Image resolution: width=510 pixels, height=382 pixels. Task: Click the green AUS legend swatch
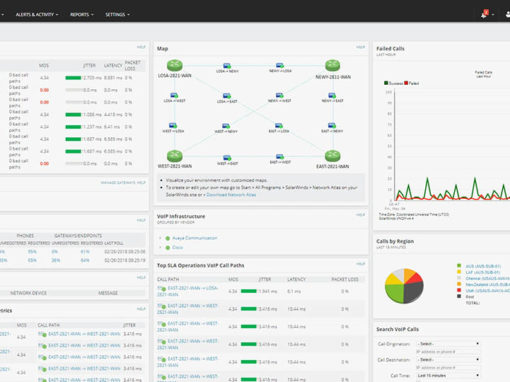click(x=459, y=266)
